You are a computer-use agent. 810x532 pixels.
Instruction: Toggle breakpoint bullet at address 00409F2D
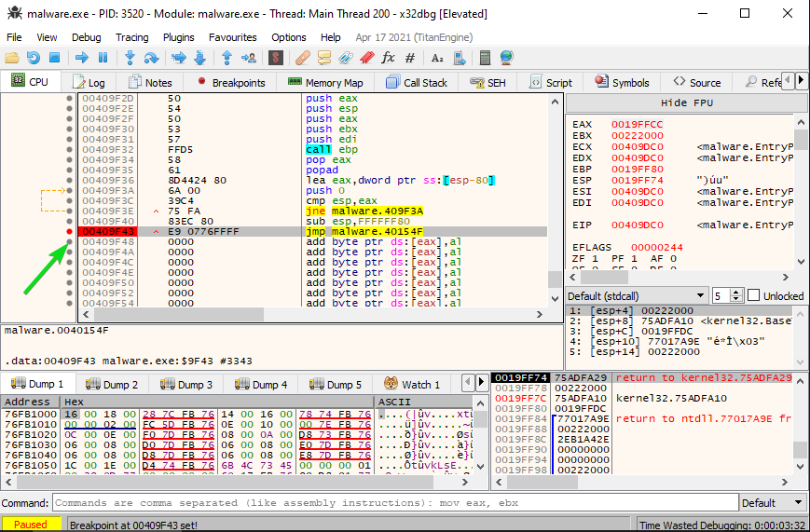(x=69, y=98)
